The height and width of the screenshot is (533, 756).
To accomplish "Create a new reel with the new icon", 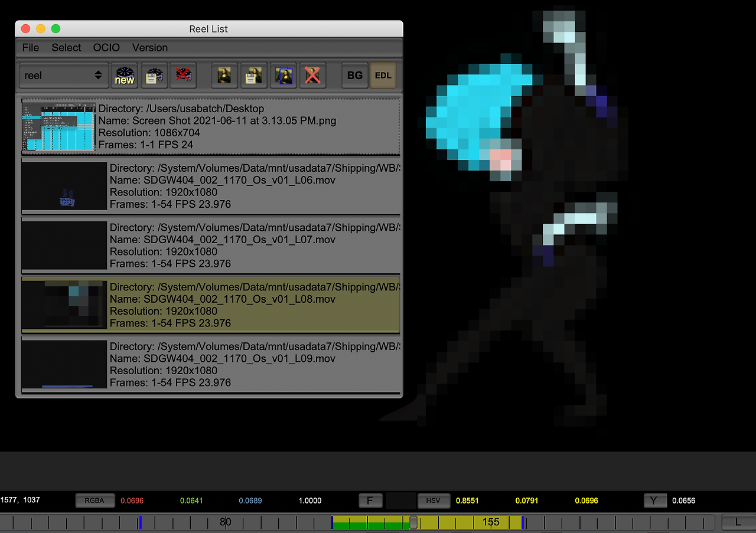I will pyautogui.click(x=124, y=76).
